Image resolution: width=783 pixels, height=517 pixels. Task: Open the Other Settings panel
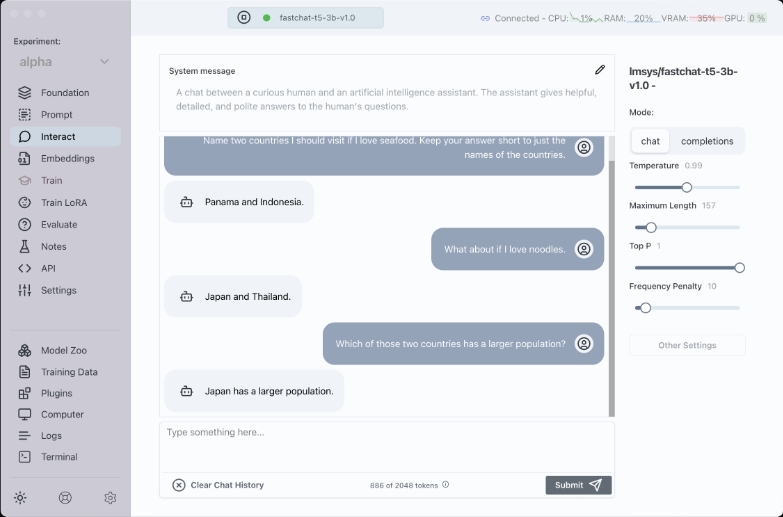pos(687,345)
